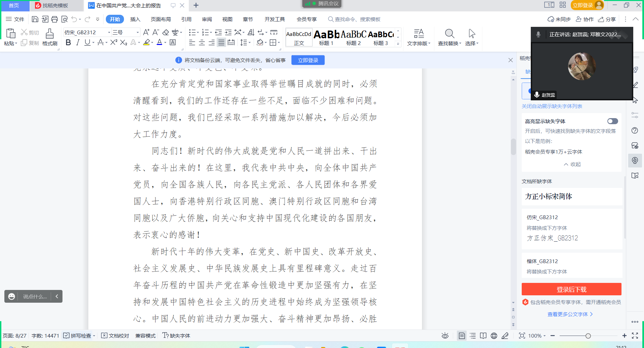
Task: Toggle the 高亮显示缺失字体 switch
Action: (x=612, y=121)
